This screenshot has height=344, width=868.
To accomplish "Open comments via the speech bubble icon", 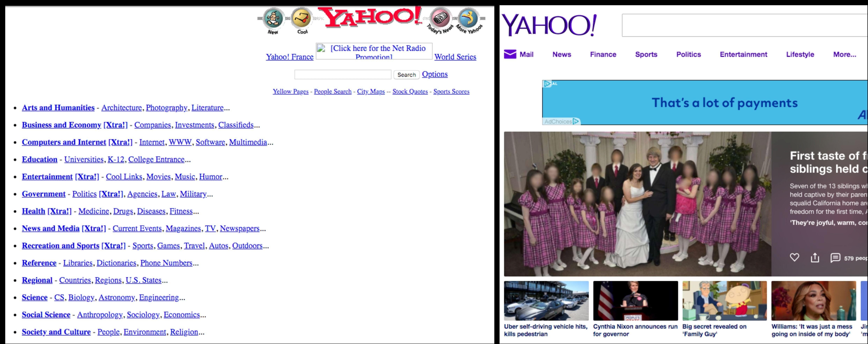I will (835, 257).
